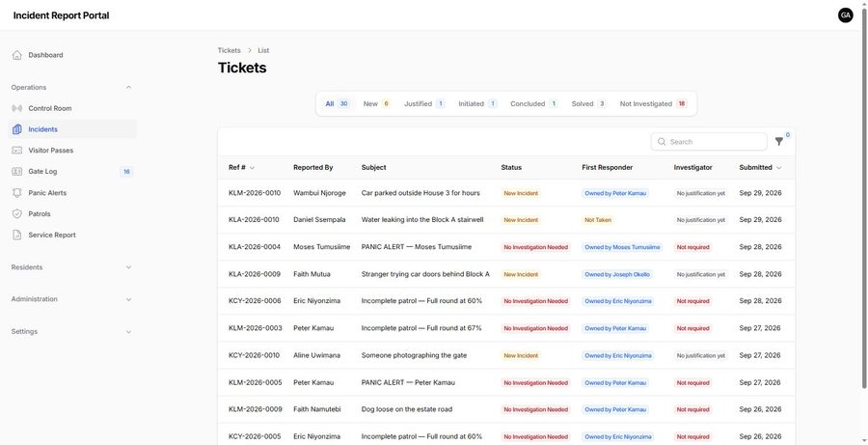Viewport: 868px width, 445px height.
Task: Switch to the Solved tab
Action: click(x=588, y=103)
